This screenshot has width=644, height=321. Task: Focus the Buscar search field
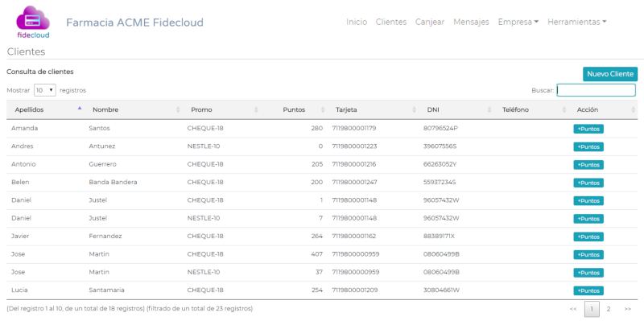coord(596,90)
